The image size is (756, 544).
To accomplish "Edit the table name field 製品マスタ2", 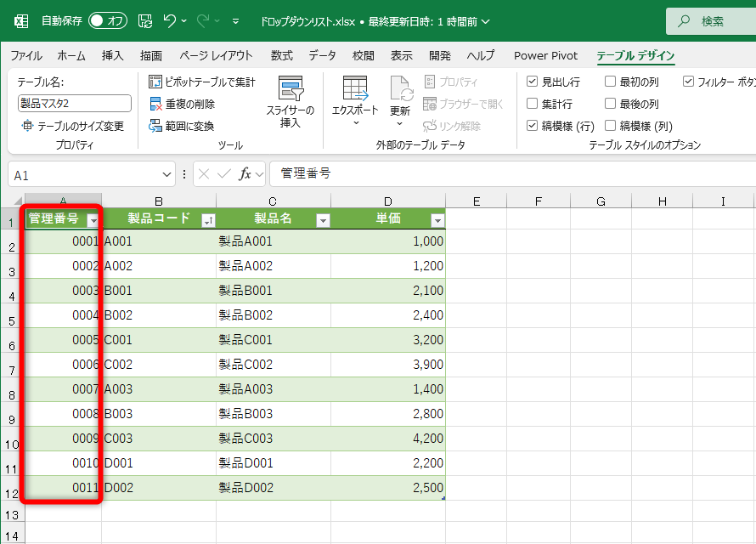I will tap(75, 103).
